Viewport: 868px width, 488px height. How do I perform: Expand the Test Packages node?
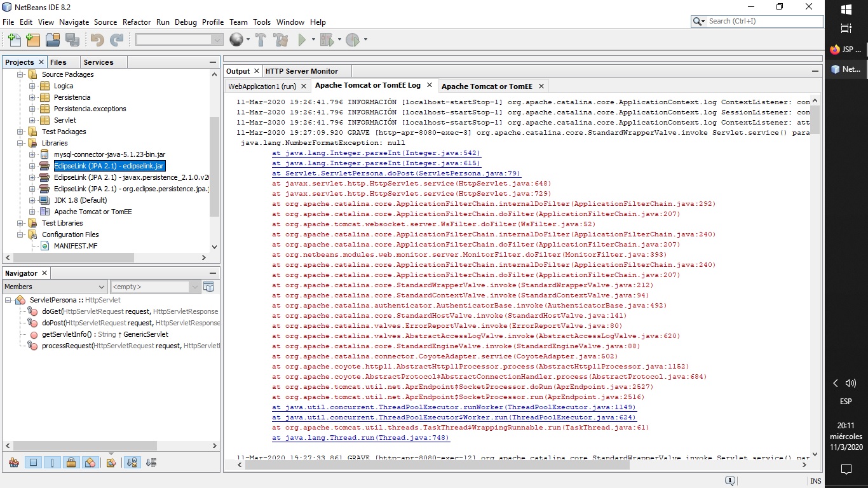20,132
